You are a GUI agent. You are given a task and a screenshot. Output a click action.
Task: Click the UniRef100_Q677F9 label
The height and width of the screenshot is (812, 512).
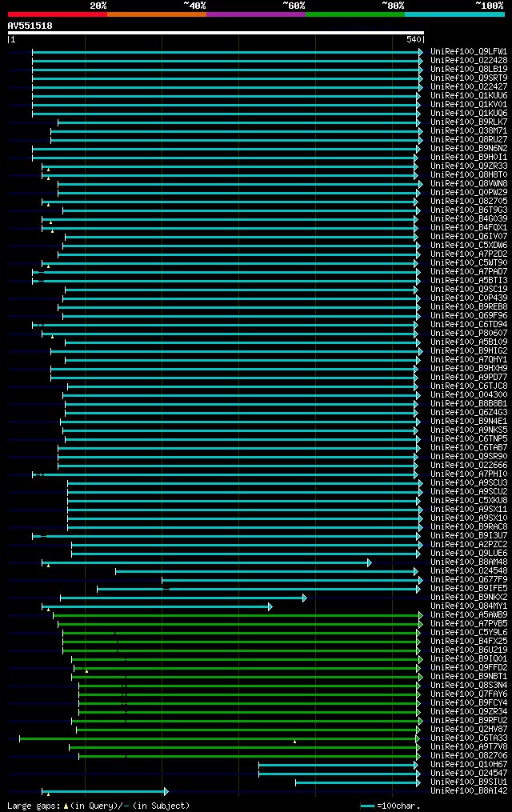[x=469, y=580]
